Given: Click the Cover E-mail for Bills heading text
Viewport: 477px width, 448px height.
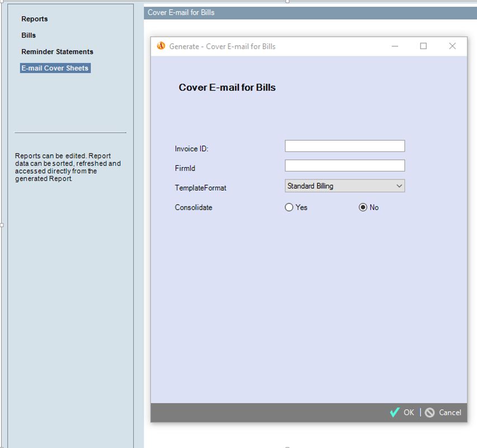Looking at the screenshot, I should [x=226, y=87].
